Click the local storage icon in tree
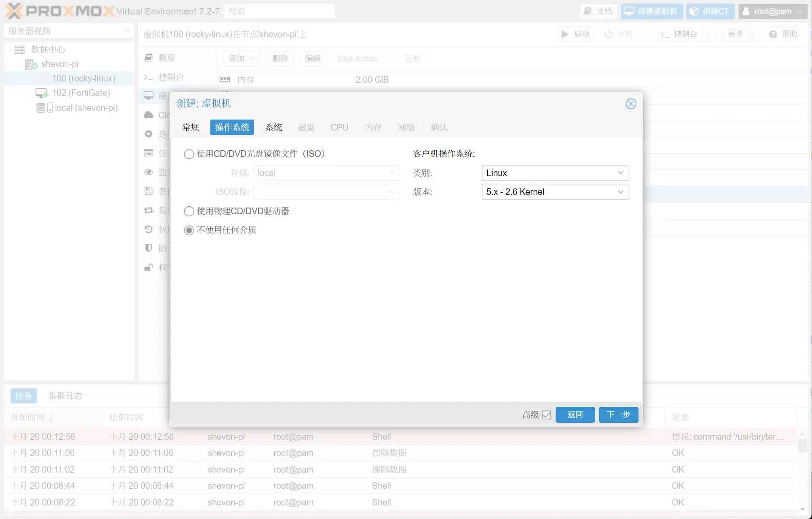812x519 pixels. (43, 108)
